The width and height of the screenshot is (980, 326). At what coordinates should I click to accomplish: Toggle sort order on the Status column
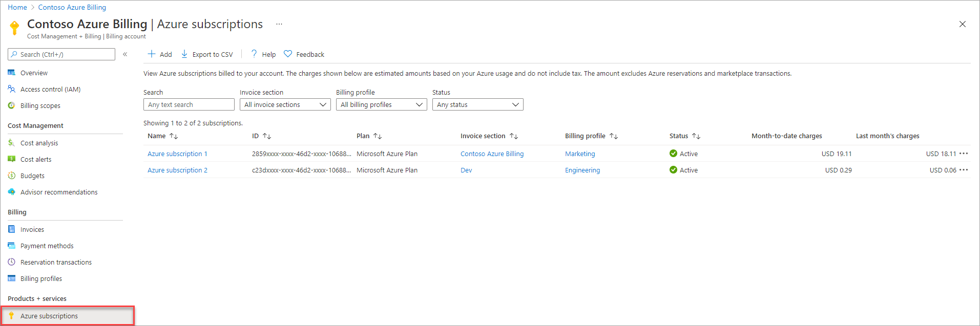[696, 136]
